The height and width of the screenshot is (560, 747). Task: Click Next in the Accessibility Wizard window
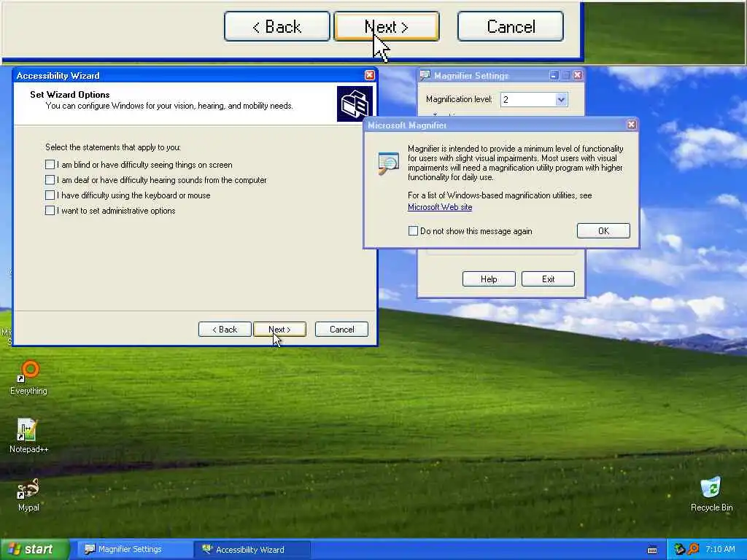point(279,330)
